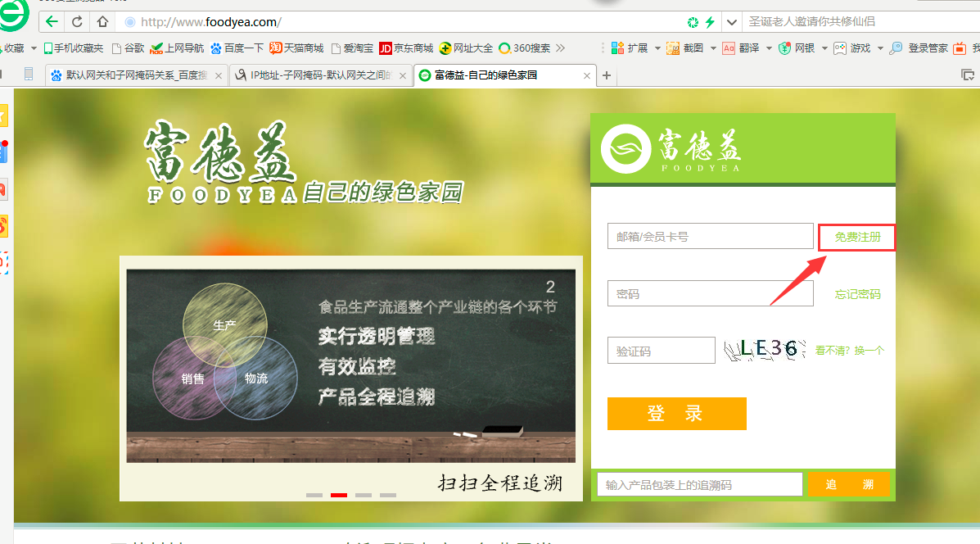Click the 百度一下 bookmark
980x544 pixels.
(237, 48)
